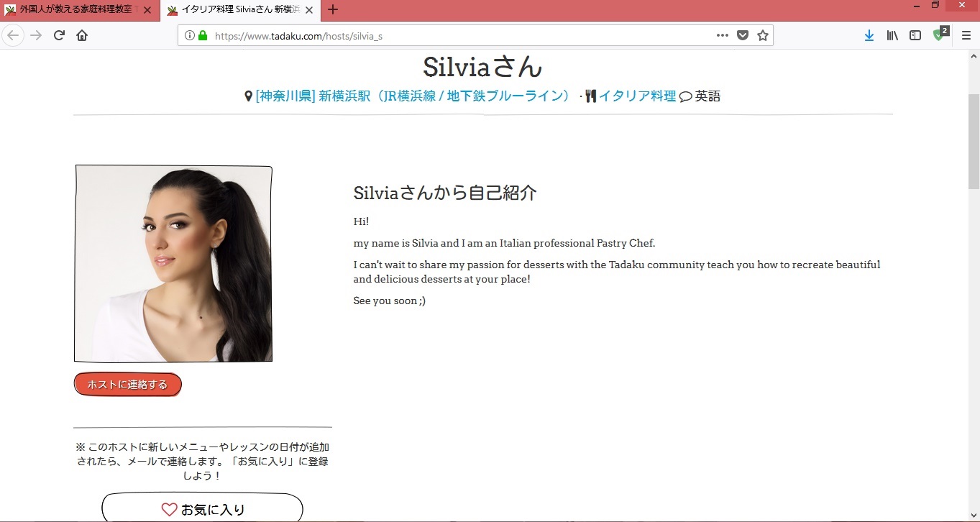Image resolution: width=980 pixels, height=522 pixels.
Task: Open the Downloads arrow panel
Action: click(869, 35)
